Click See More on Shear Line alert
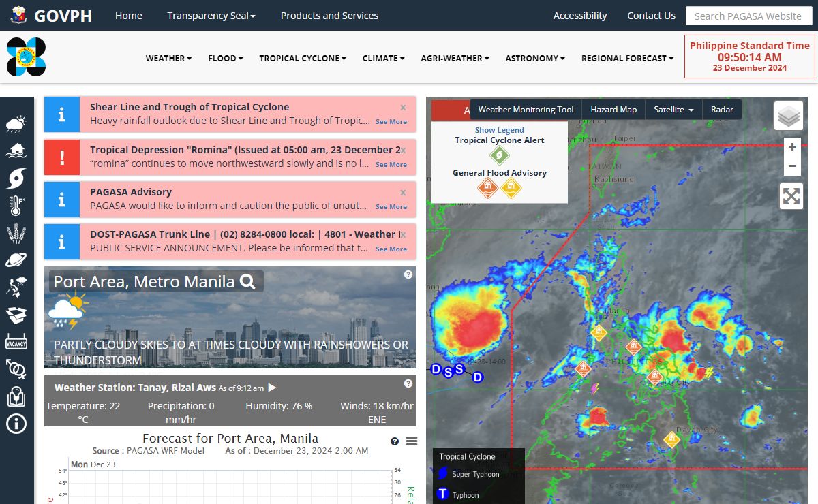 [x=391, y=122]
